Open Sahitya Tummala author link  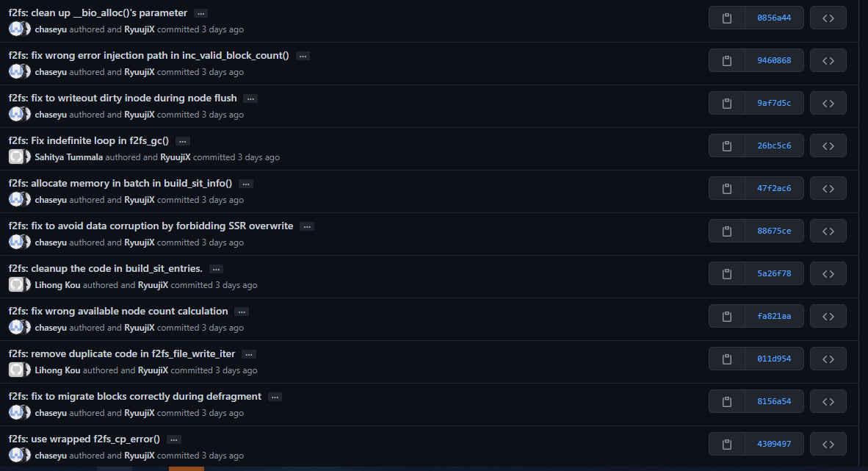point(68,157)
